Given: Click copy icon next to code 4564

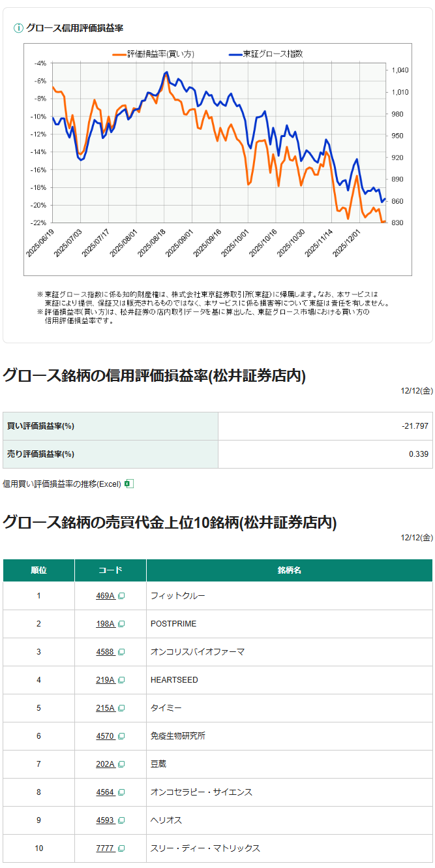Looking at the screenshot, I should pyautogui.click(x=121, y=792).
